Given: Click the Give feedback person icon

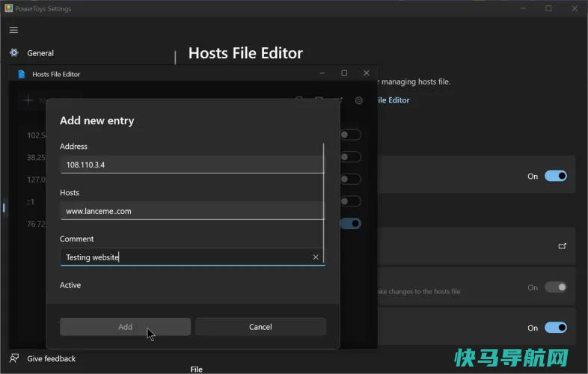Looking at the screenshot, I should tap(14, 358).
